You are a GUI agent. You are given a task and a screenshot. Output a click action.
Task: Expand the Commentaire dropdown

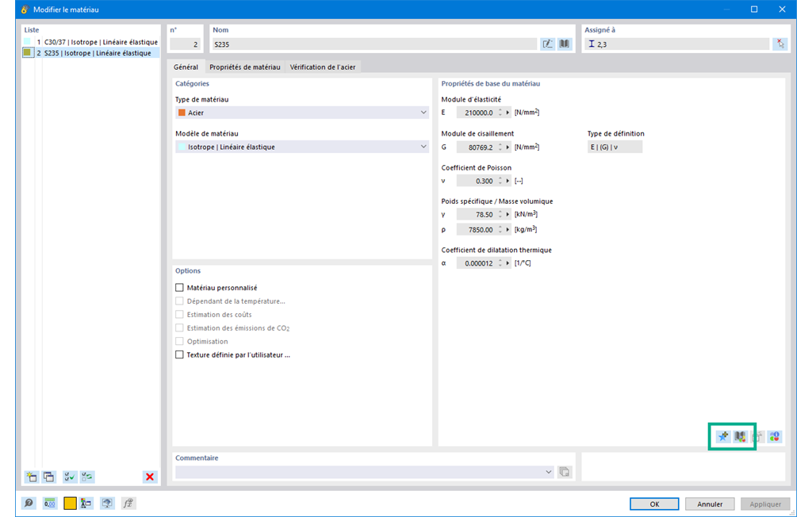(x=549, y=472)
